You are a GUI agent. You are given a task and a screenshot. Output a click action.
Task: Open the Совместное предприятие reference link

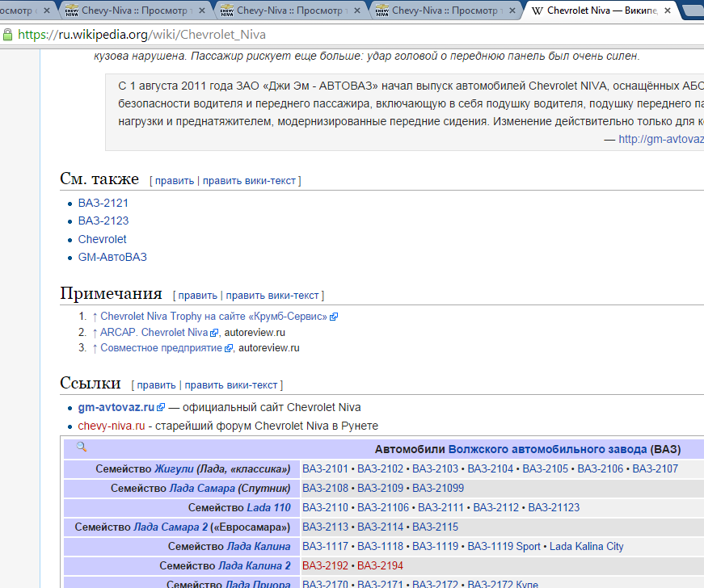(161, 348)
